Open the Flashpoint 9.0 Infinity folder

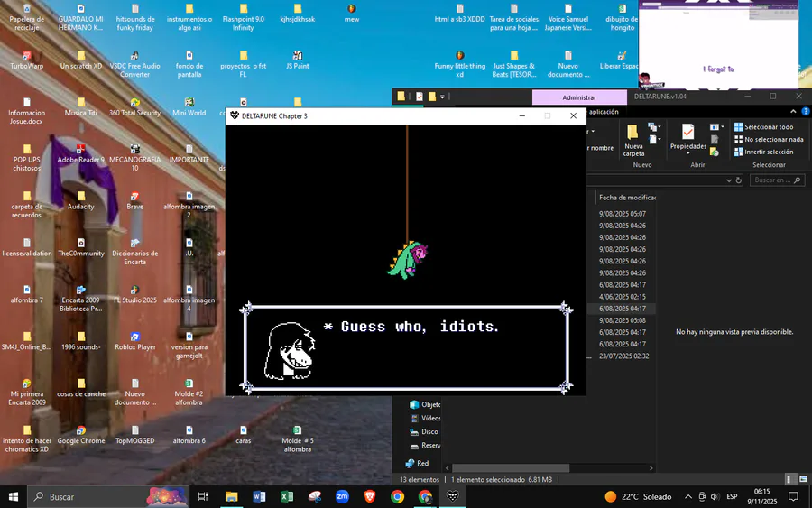click(244, 18)
